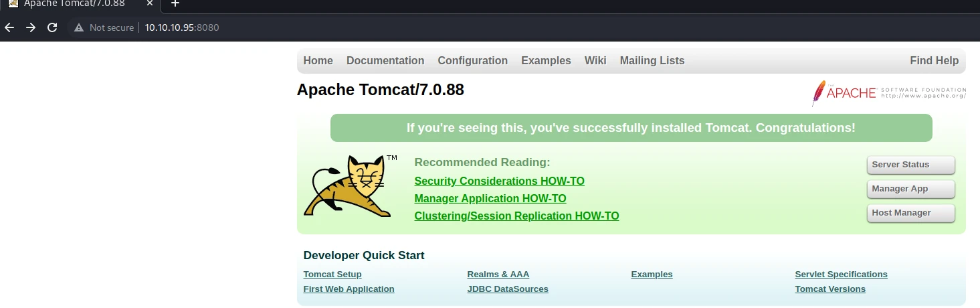The width and height of the screenshot is (980, 308).
Task: Go to the Wiki nav item
Action: tap(595, 60)
